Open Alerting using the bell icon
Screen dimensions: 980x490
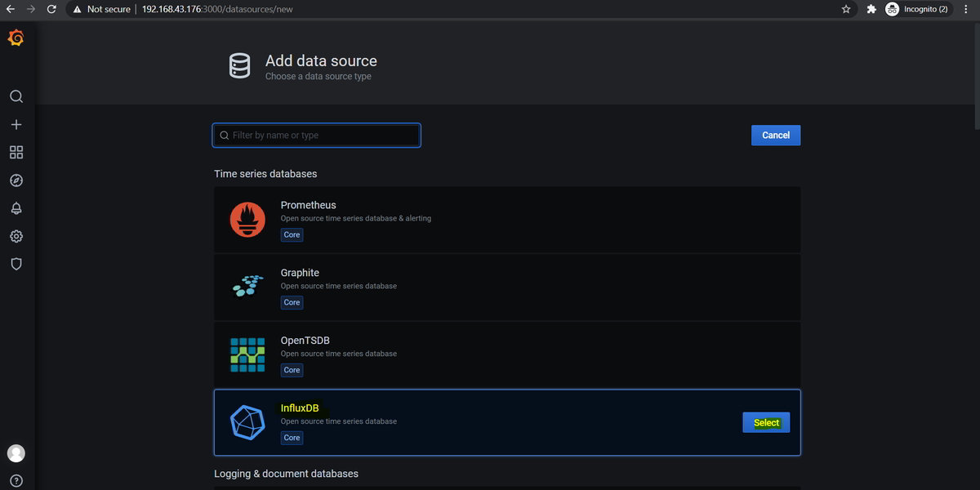pyautogui.click(x=16, y=207)
